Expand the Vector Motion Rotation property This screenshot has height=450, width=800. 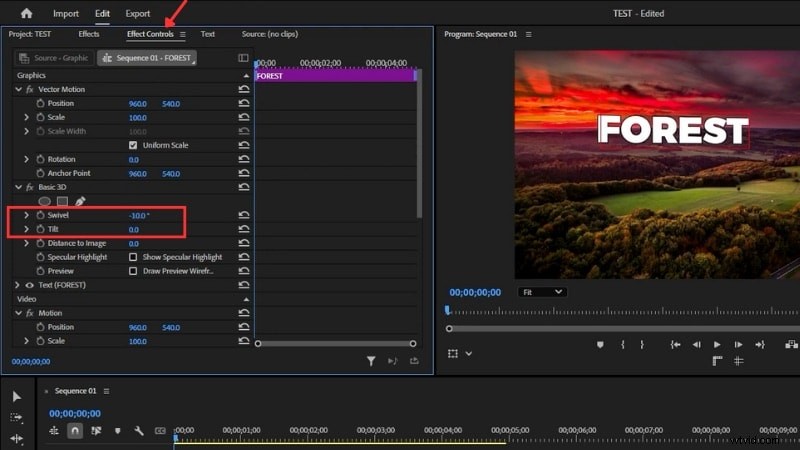click(x=27, y=159)
